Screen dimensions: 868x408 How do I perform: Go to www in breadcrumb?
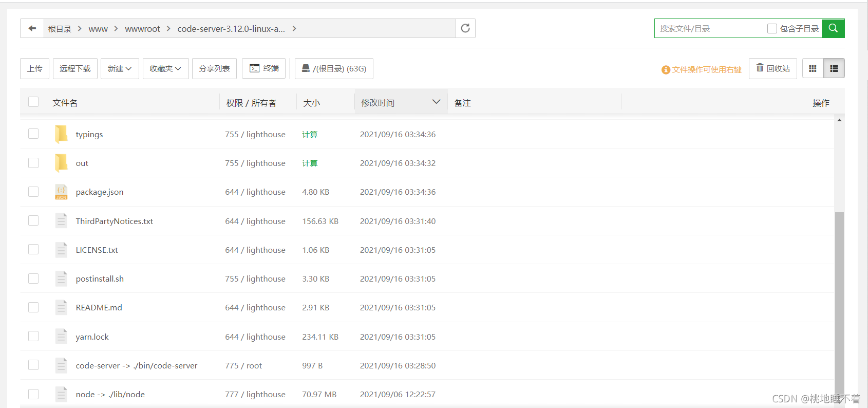point(98,29)
